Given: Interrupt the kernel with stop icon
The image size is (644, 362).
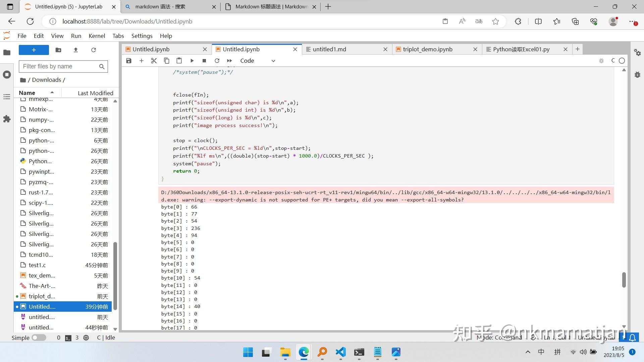Looking at the screenshot, I should click(x=204, y=61).
